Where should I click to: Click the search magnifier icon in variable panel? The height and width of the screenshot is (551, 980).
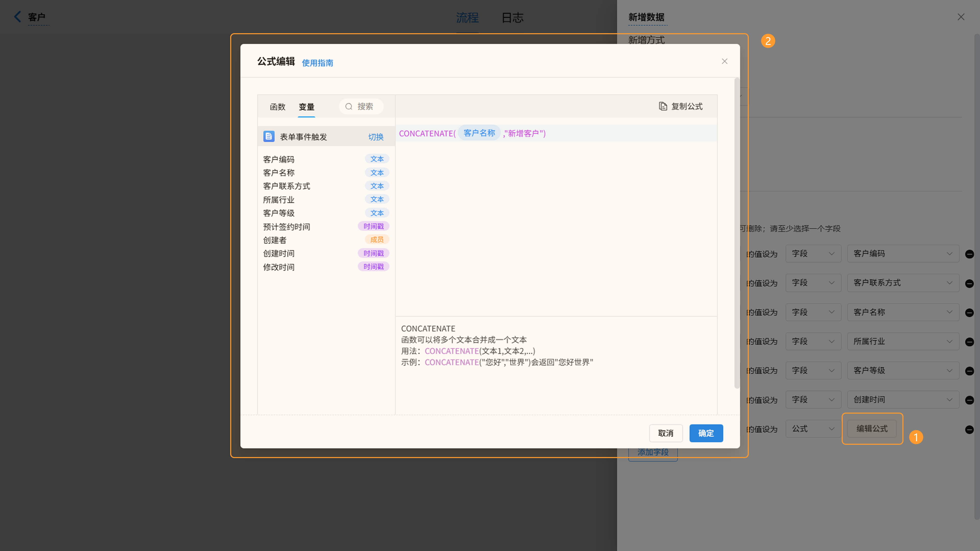[x=348, y=106]
